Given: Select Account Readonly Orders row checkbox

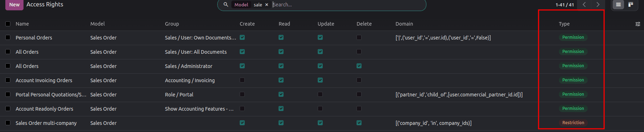Looking at the screenshot, I should 8,109.
